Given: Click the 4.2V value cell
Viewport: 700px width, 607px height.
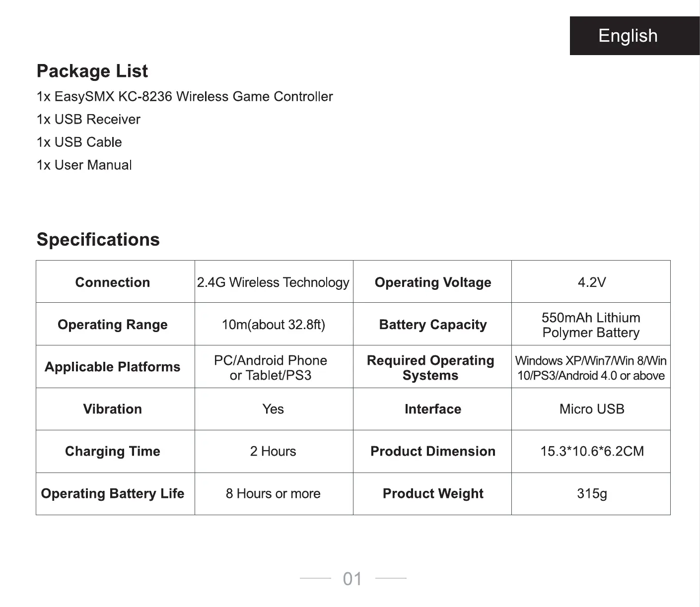Looking at the screenshot, I should pos(591,282).
